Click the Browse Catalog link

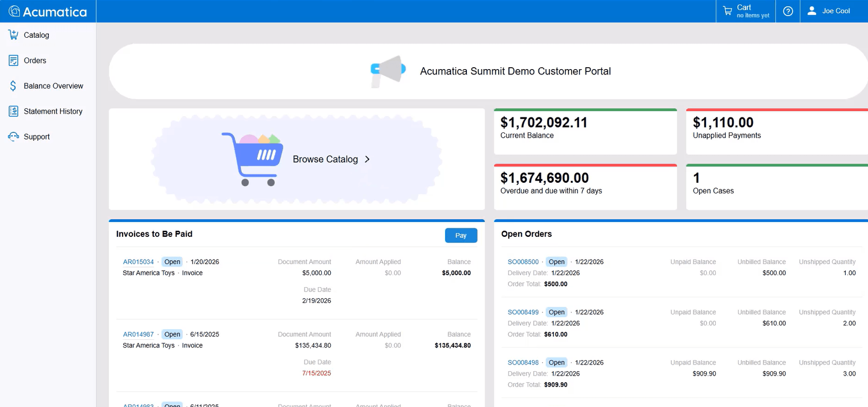coord(325,159)
